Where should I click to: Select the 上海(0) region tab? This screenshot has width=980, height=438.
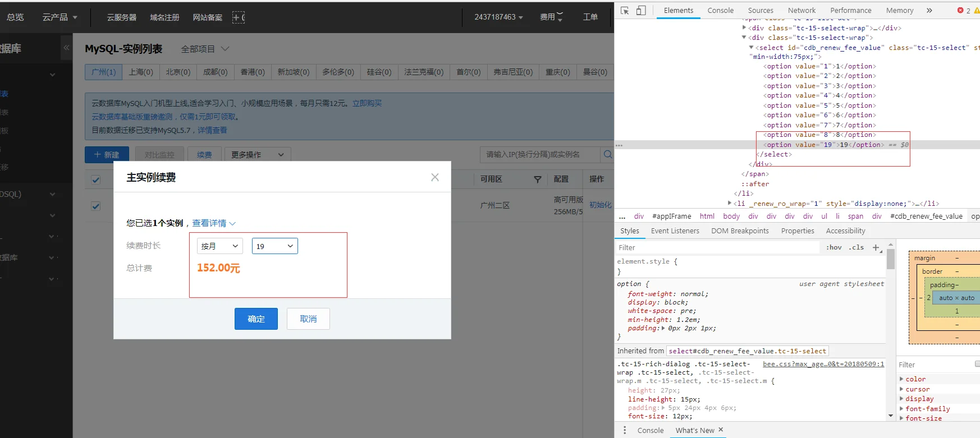(x=141, y=72)
